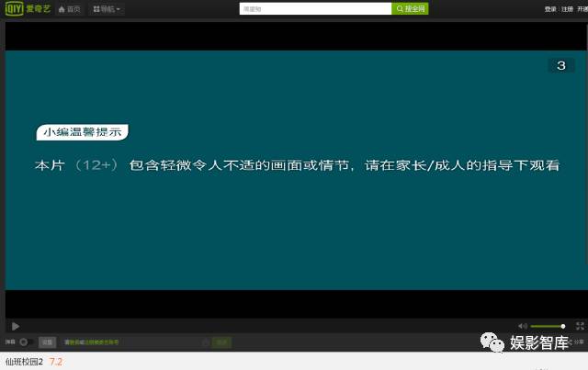Screen dimensions: 588x370
Task: Go to the 首页 home link
Action: [x=70, y=9]
